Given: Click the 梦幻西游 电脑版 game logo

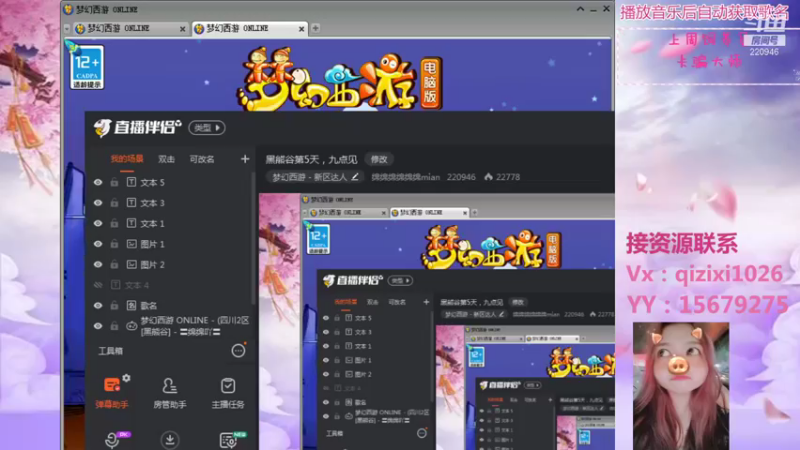Looking at the screenshot, I should [x=339, y=80].
